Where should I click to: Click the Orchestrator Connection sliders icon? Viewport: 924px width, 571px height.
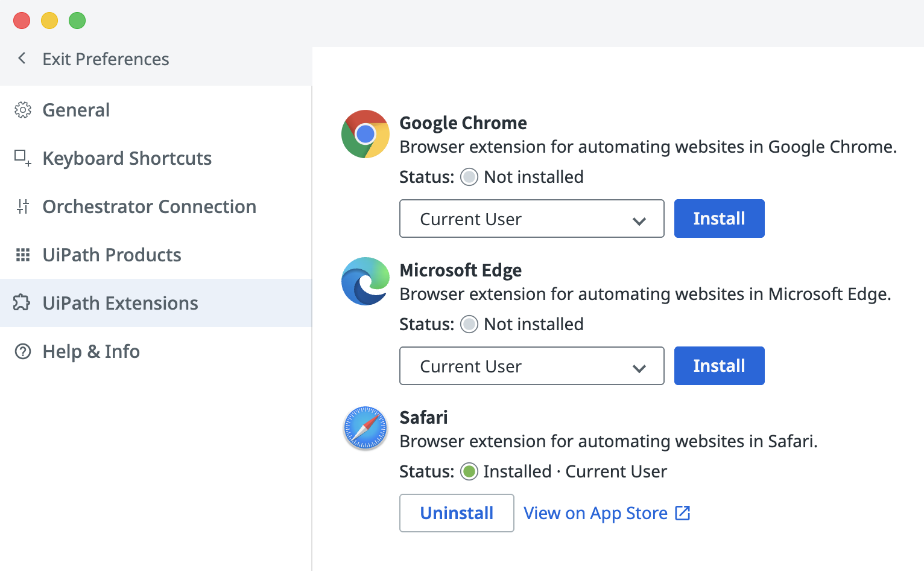(x=23, y=206)
